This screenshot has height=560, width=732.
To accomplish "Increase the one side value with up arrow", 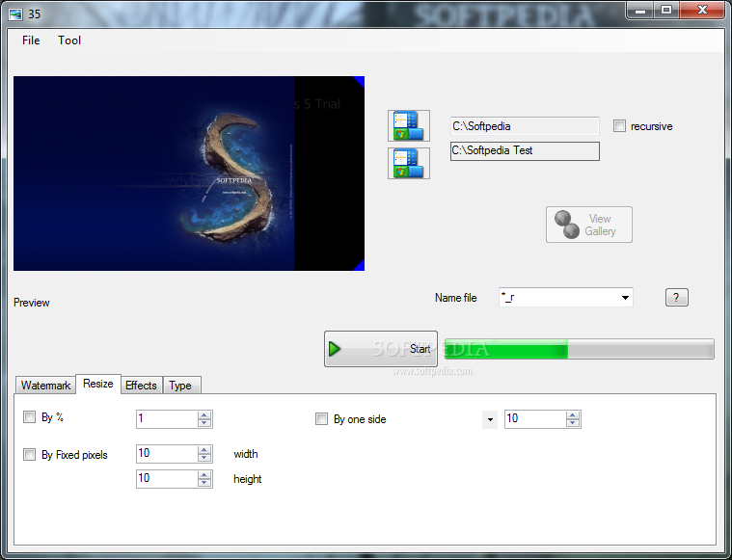I will pos(573,414).
